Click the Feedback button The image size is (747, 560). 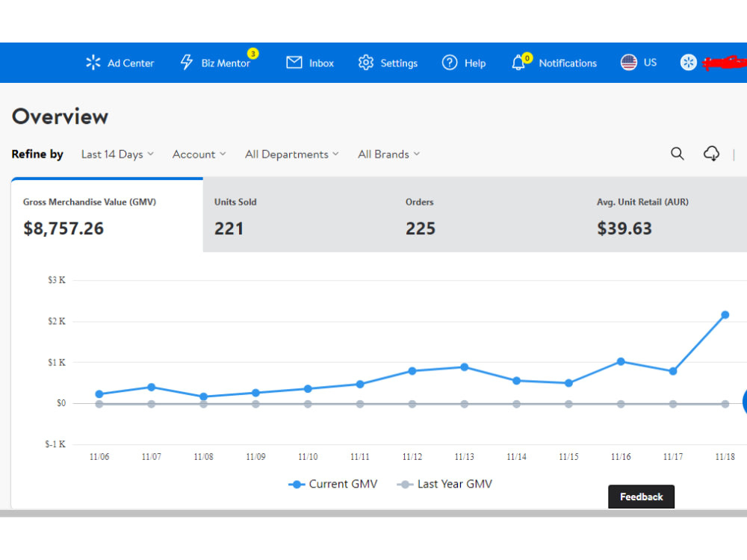point(641,497)
